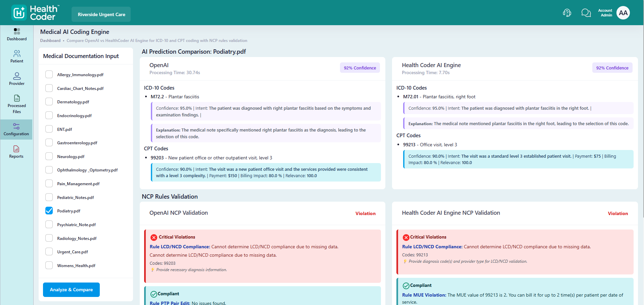Image resolution: width=644 pixels, height=305 pixels.
Task: Open the Patient sidebar icon
Action: point(17,54)
